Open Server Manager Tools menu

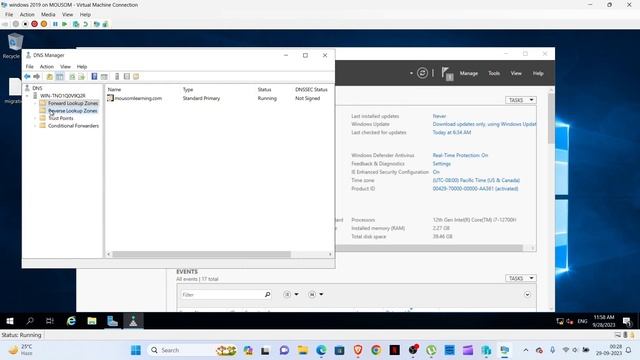(x=494, y=73)
